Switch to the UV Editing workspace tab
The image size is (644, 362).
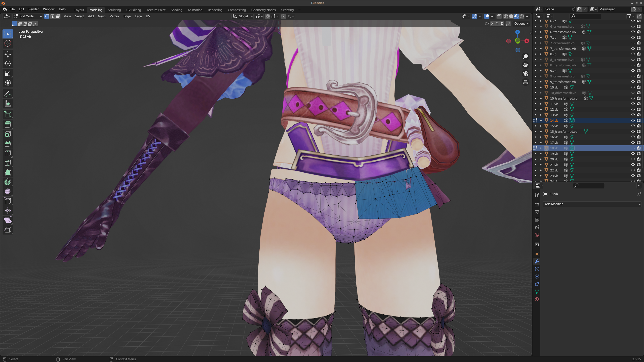tap(133, 10)
